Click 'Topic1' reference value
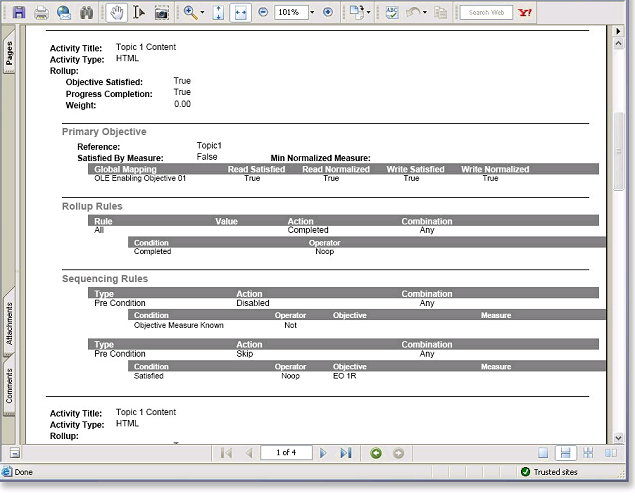This screenshot has width=635, height=496. (x=209, y=145)
